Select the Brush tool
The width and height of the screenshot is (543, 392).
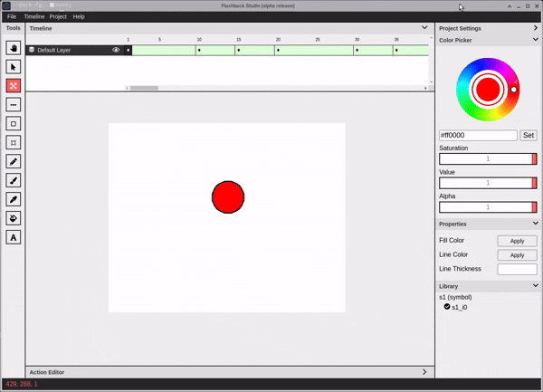point(14,180)
